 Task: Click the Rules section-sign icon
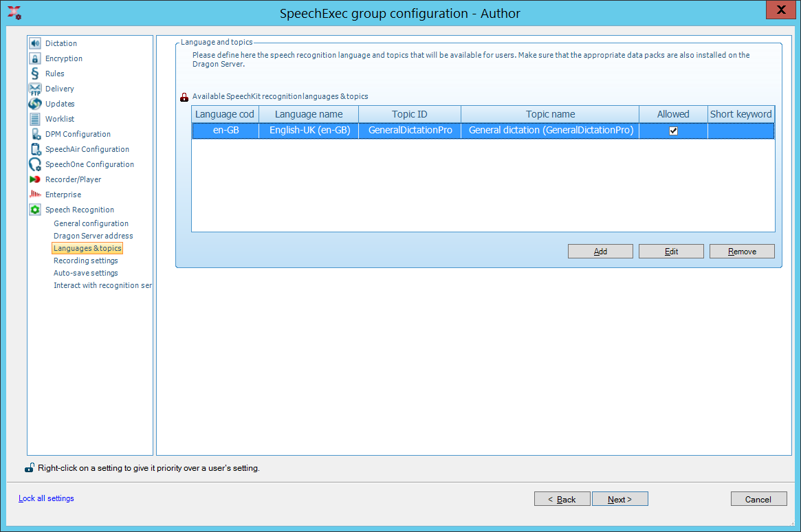35,74
